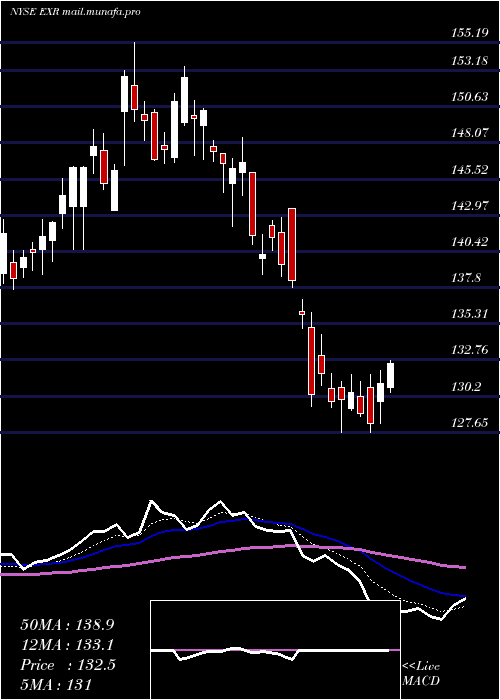
Task: Select the 140.42 price level label
Action: coord(468,242)
